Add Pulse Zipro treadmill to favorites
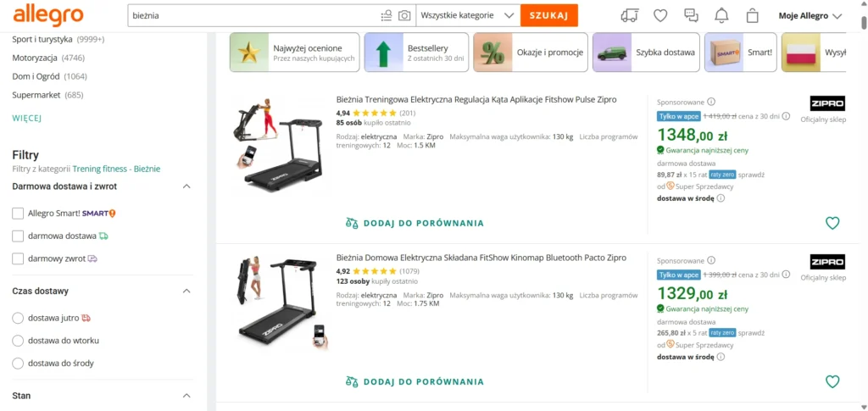This screenshot has width=868, height=411. [x=832, y=223]
